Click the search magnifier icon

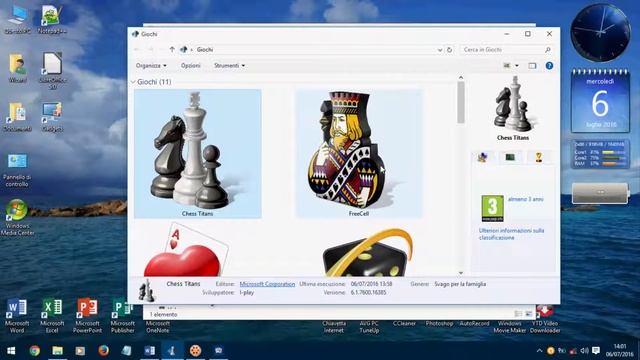[548, 49]
